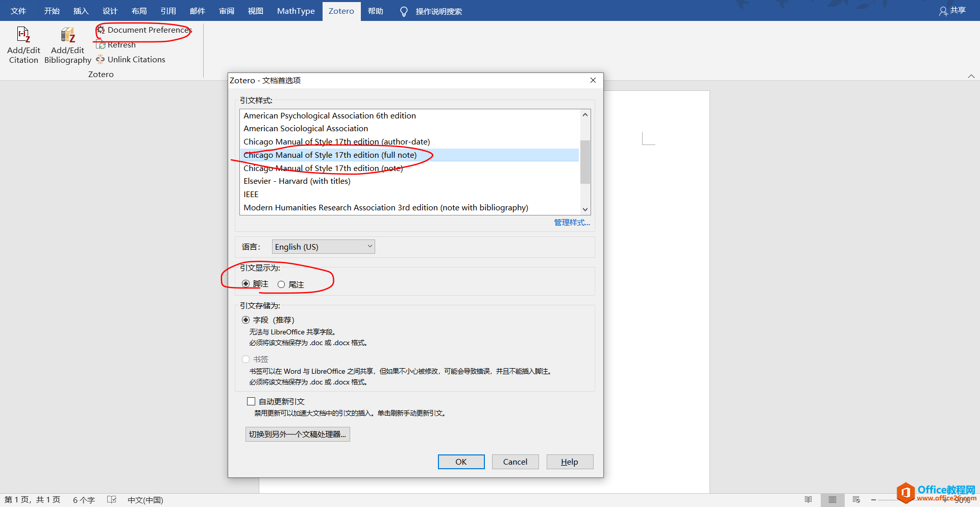Switch to Print Layout view in status bar
980x507 pixels.
[832, 500]
